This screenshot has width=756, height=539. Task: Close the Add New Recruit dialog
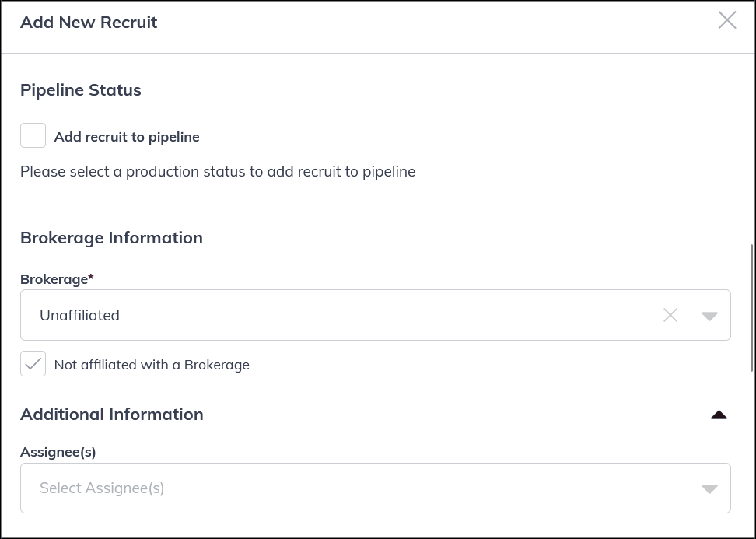coord(727,20)
